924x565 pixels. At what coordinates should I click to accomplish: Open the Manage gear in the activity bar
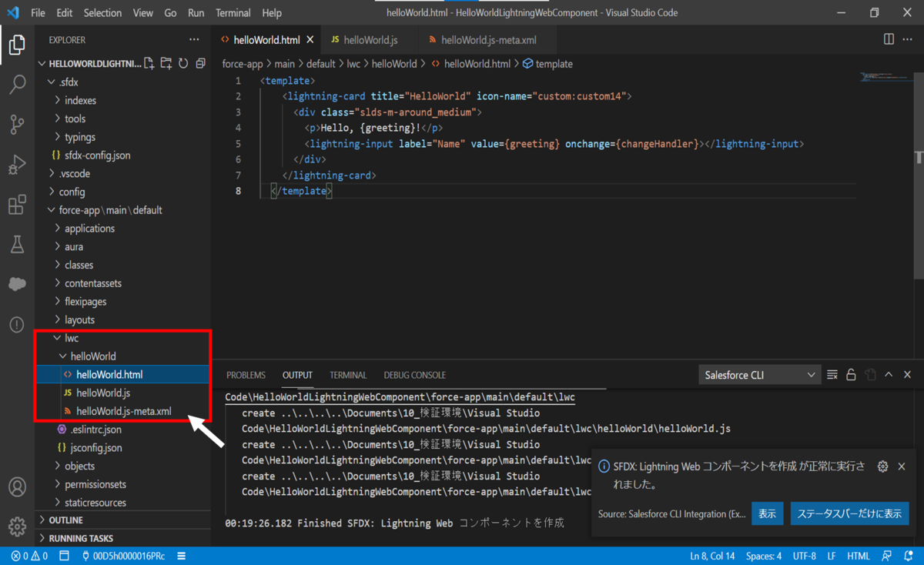pos(17,527)
